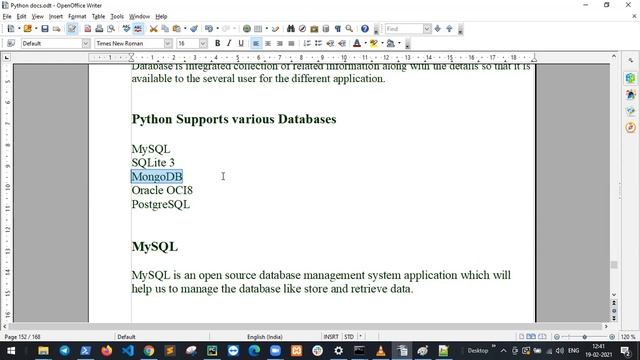Justify the text

coord(291,43)
